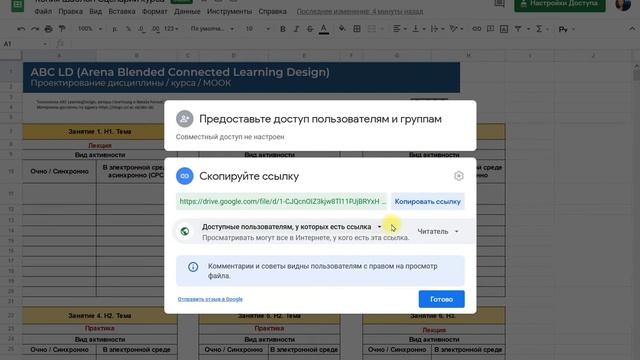Viewport: 640px width, 360px height.
Task: Toggle Strikethrough formatting
Action: pyautogui.click(x=310, y=29)
